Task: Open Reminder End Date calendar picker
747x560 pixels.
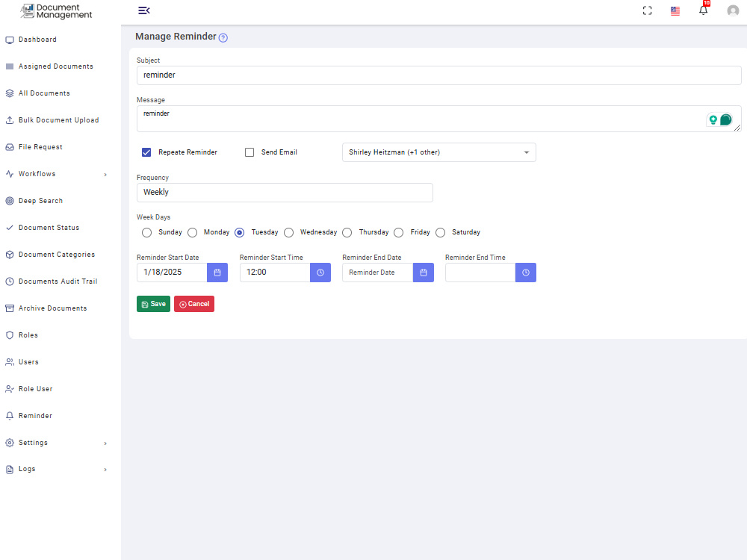Action: [x=423, y=273]
